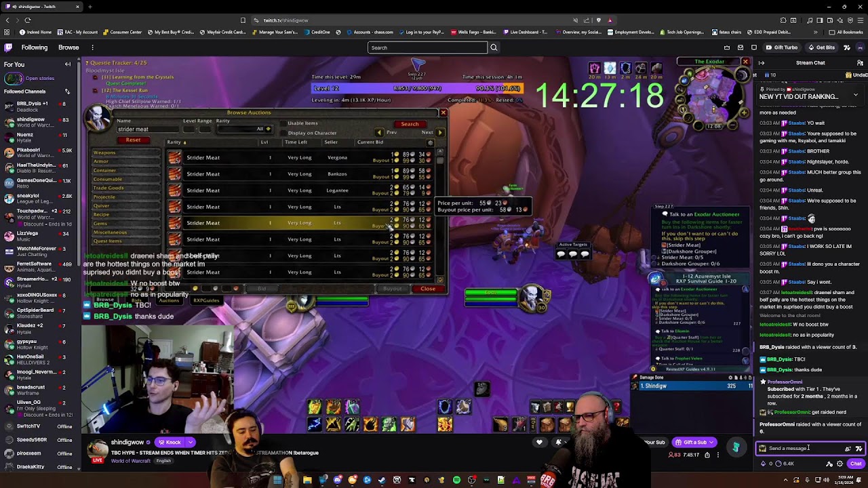
Task: Click the Reset button in auction browser
Action: 133,140
